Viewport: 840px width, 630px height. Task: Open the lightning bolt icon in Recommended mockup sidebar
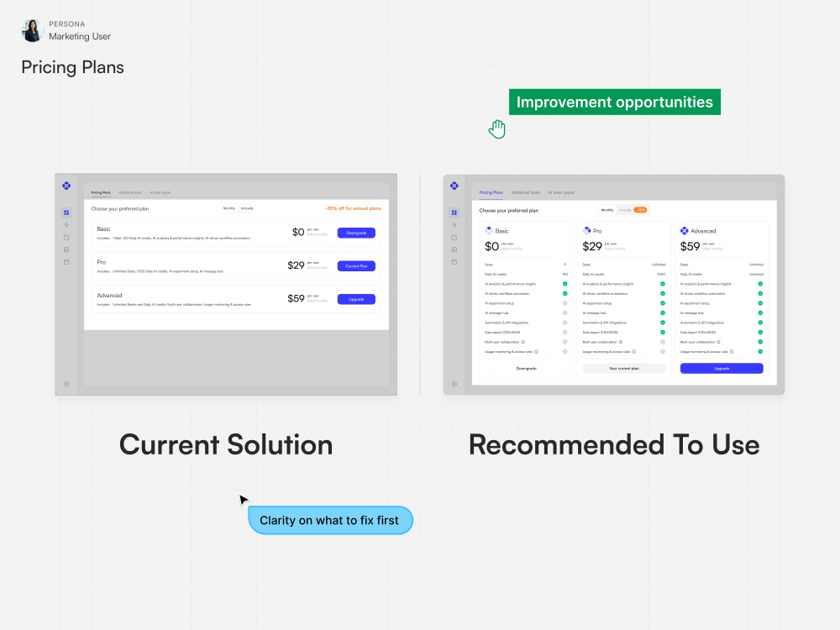(x=454, y=225)
